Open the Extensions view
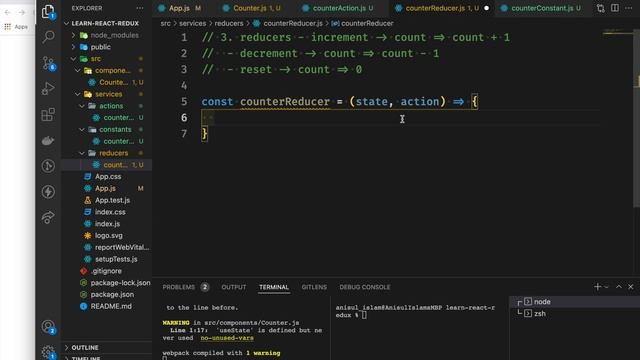Viewport: 640px width, 360px height. 48,115
